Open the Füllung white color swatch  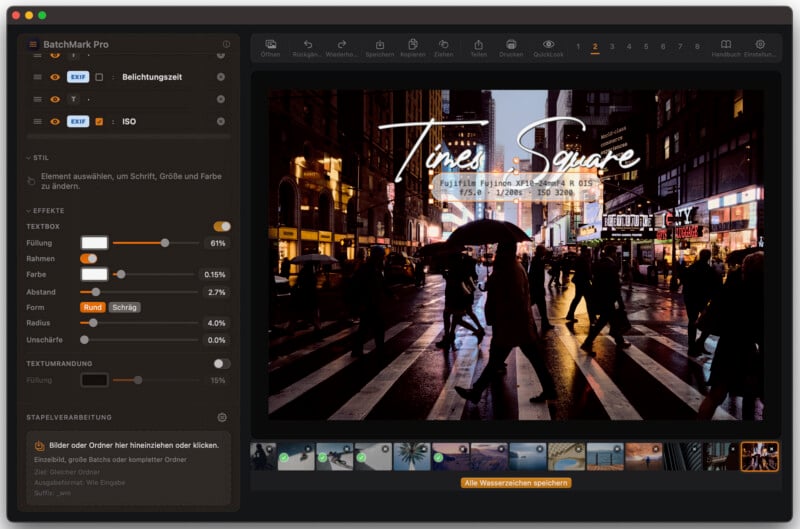click(x=94, y=243)
